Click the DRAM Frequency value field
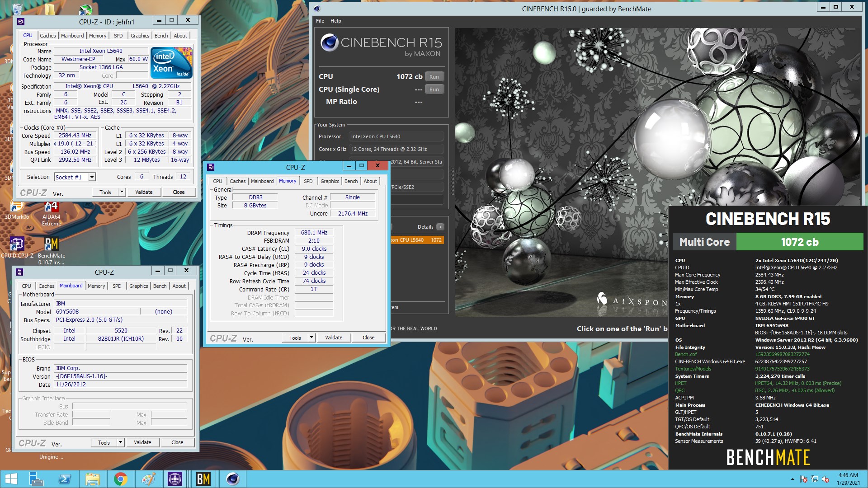Screen dimensions: 868x488 tap(314, 233)
